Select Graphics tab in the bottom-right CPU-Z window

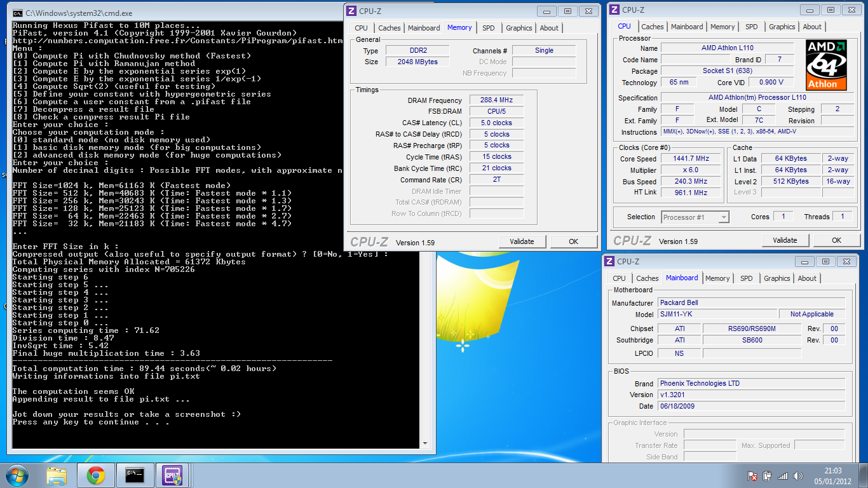point(777,278)
